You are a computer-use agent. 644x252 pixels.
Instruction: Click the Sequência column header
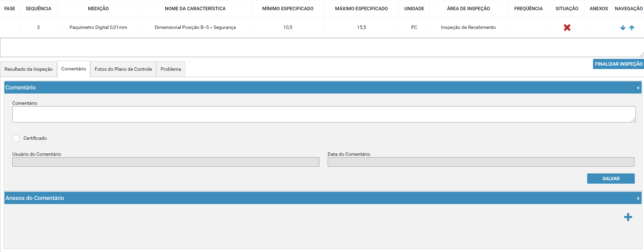click(38, 9)
